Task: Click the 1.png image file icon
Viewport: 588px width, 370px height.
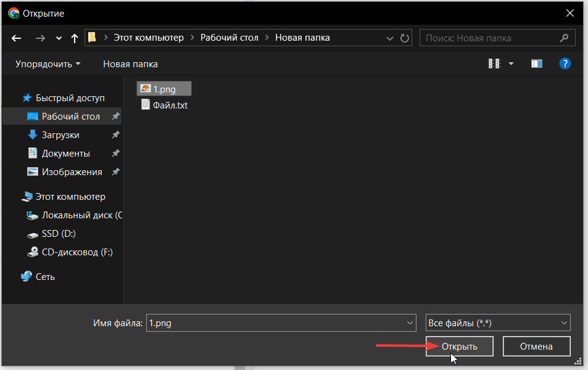Action: point(145,88)
